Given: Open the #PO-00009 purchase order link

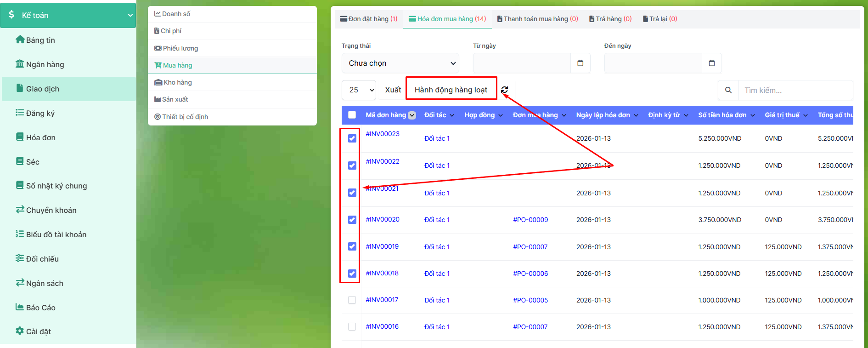Looking at the screenshot, I should click(530, 220).
